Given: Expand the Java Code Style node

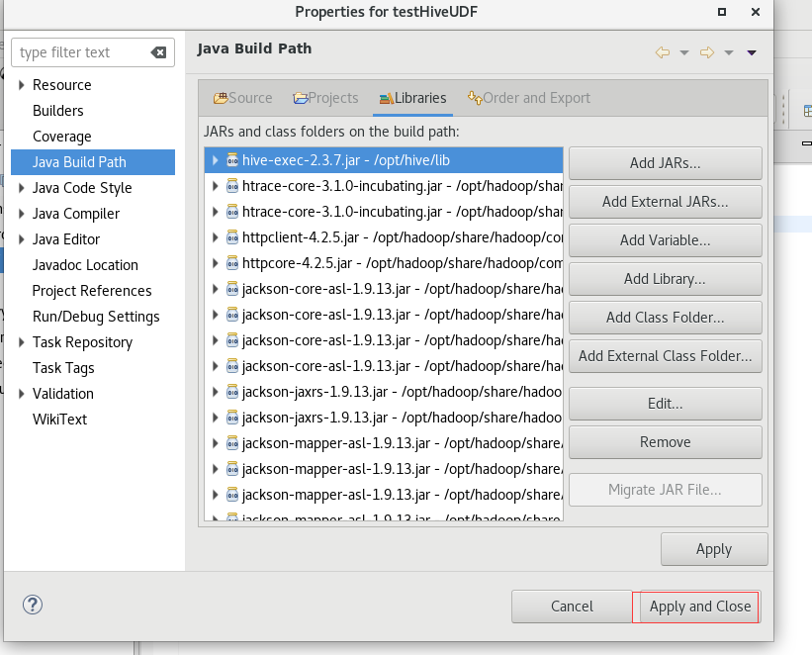Looking at the screenshot, I should 21,188.
